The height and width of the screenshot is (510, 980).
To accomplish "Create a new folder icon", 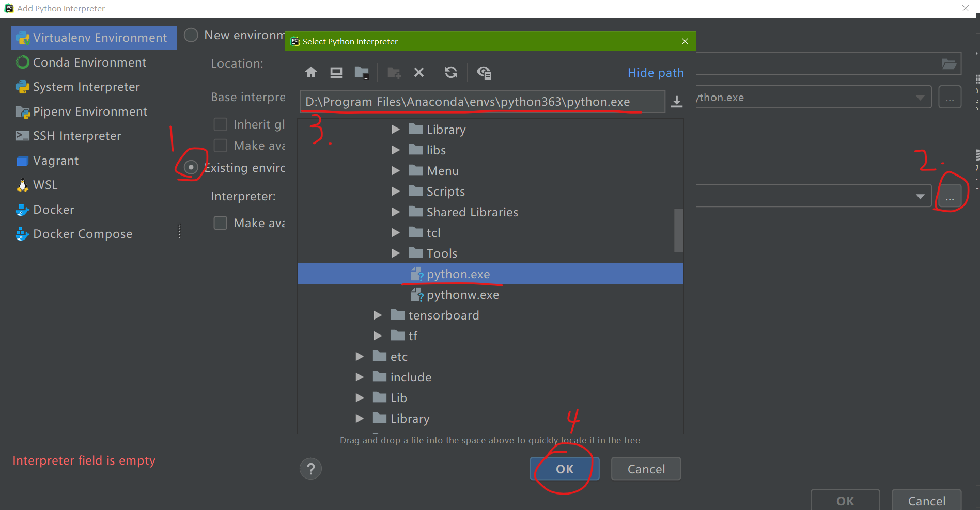I will click(x=394, y=73).
